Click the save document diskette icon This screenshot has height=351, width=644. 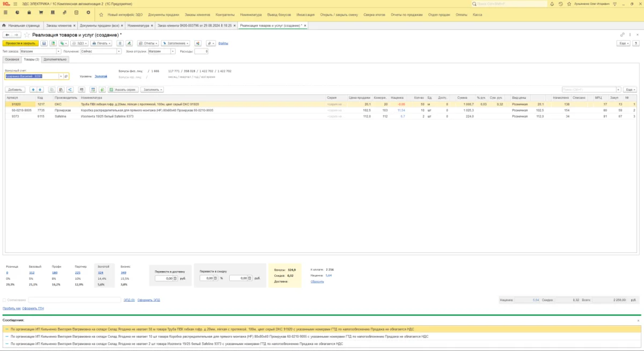point(45,43)
